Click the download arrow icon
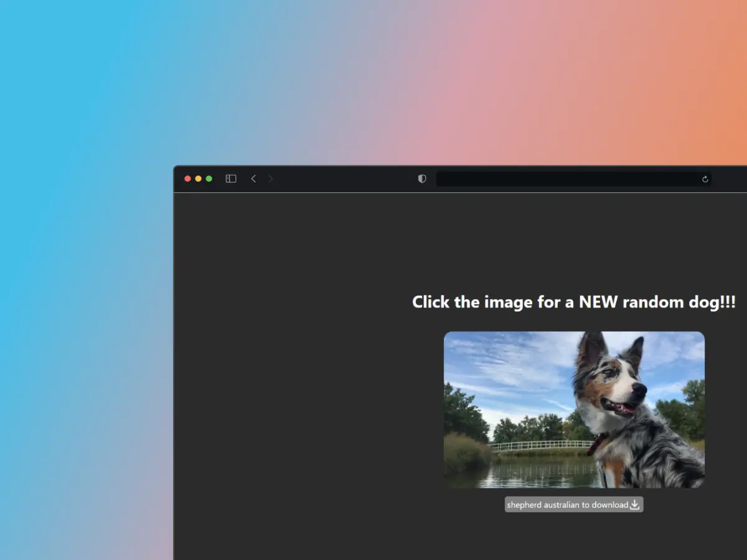 click(x=635, y=505)
